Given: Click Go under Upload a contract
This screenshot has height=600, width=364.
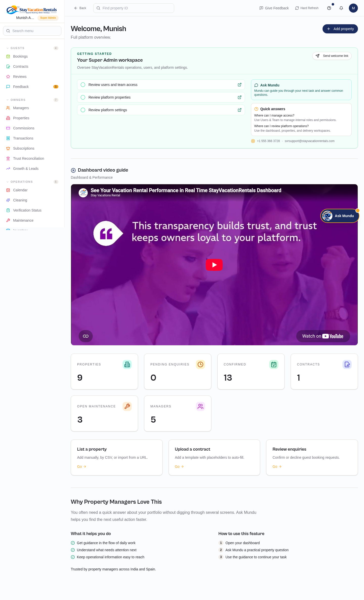Looking at the screenshot, I should pos(179,467).
